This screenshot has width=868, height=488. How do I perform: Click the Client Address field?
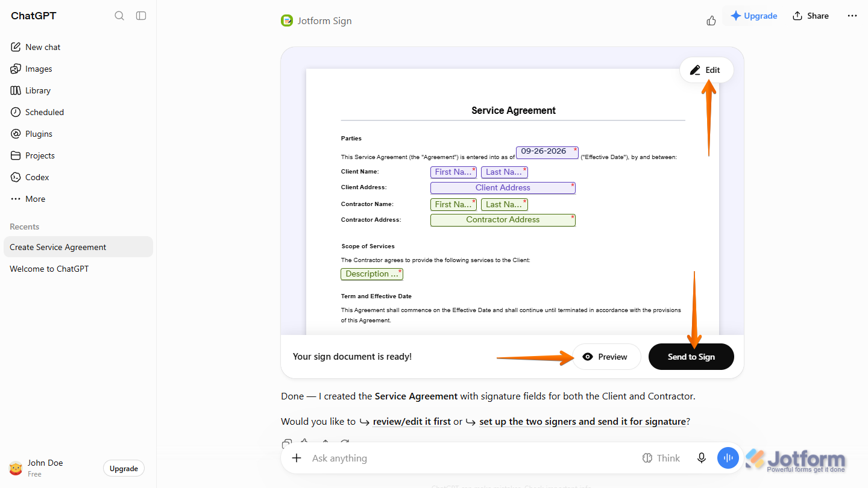pyautogui.click(x=503, y=188)
